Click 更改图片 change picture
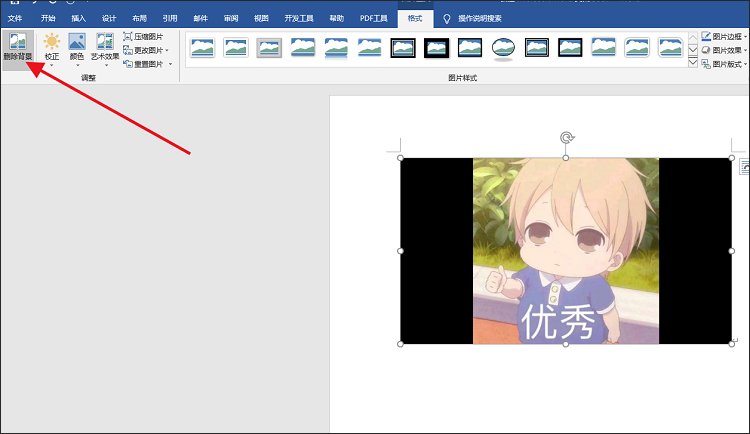750x434 pixels. (x=145, y=50)
